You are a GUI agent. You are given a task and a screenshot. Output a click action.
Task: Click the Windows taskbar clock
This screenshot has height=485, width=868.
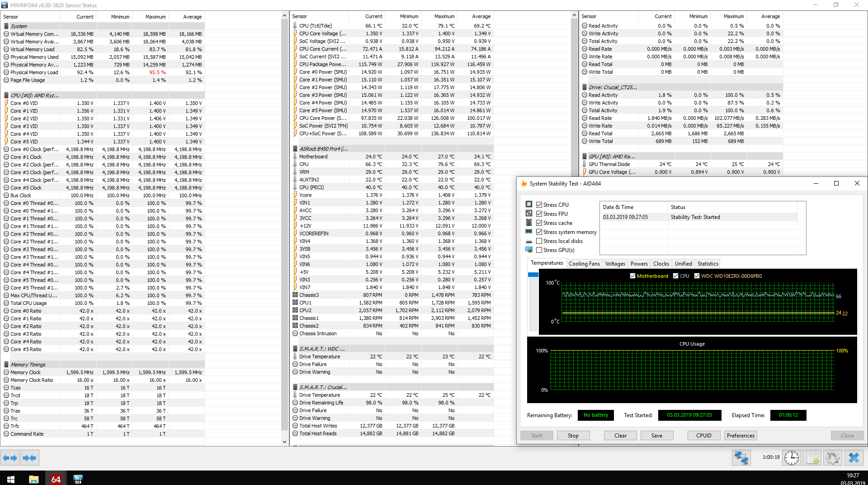pyautogui.click(x=853, y=479)
